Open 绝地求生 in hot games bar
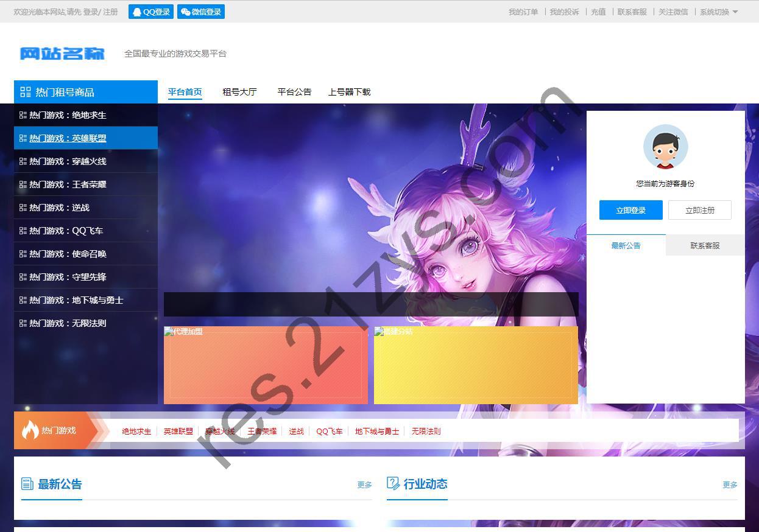759x532 pixels. coord(136,431)
